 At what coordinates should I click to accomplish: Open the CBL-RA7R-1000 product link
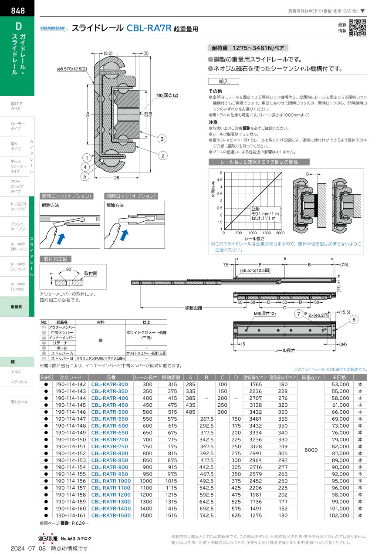pyautogui.click(x=111, y=481)
